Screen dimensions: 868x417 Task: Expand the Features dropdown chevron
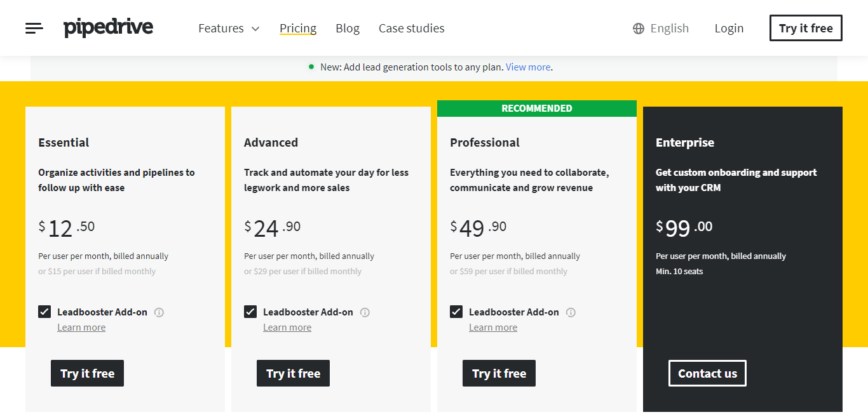coord(255,29)
